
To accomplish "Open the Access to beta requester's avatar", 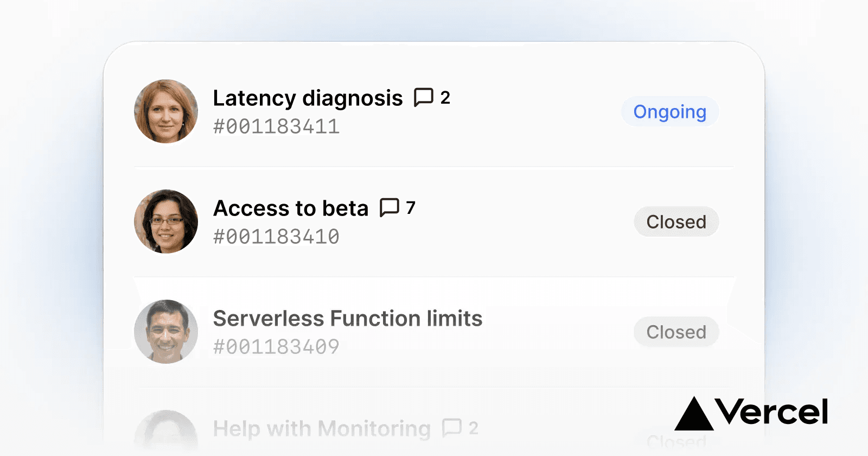I will tap(166, 221).
